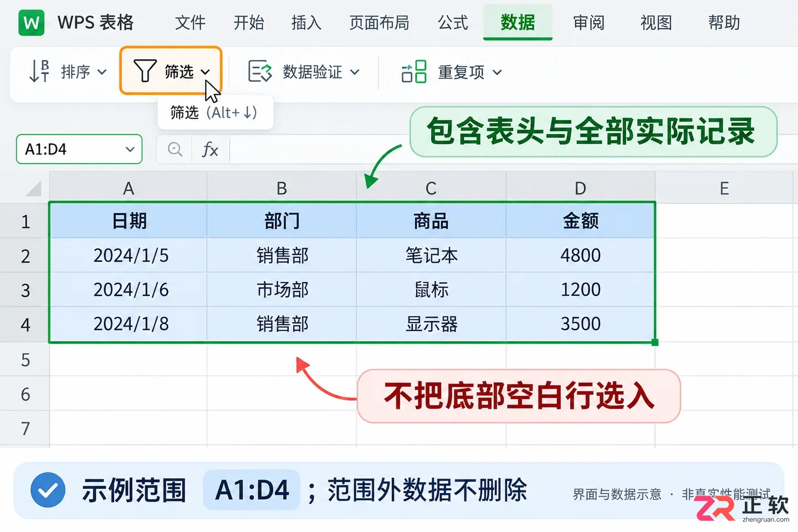This screenshot has height=532, width=798.
Task: Expand the 筛选 dropdown arrow
Action: coord(205,72)
